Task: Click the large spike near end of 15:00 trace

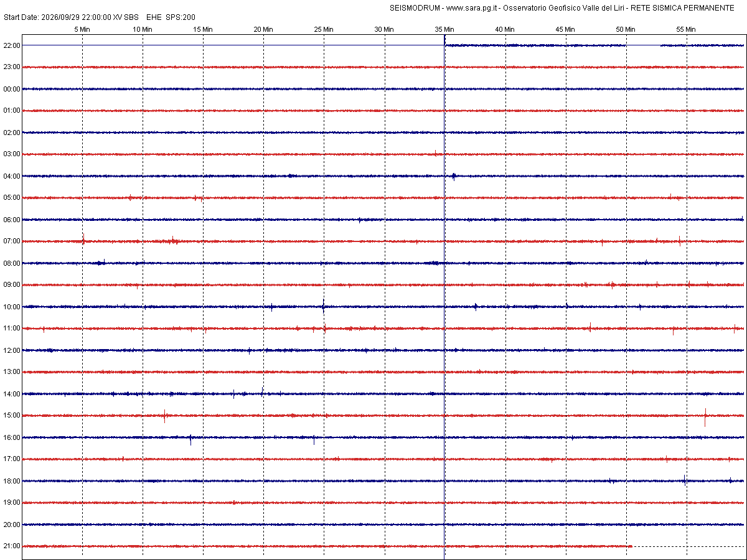Action: [x=705, y=417]
